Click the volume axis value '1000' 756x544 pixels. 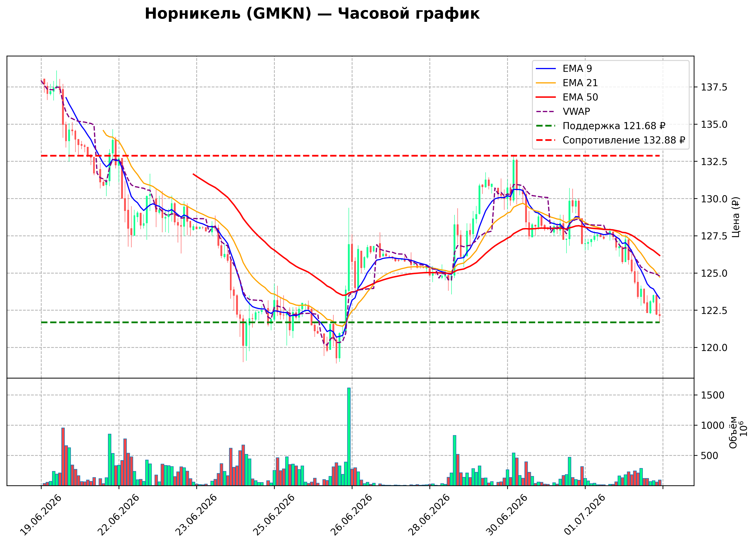point(713,426)
